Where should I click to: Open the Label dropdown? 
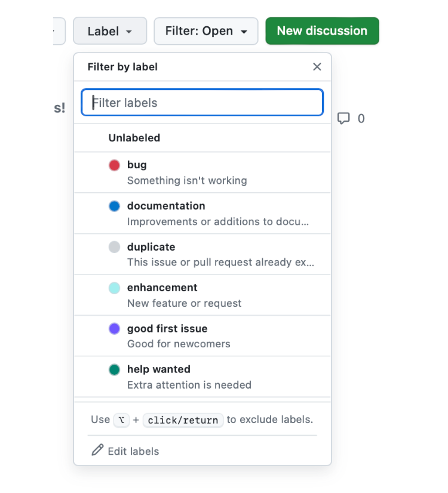tap(109, 31)
